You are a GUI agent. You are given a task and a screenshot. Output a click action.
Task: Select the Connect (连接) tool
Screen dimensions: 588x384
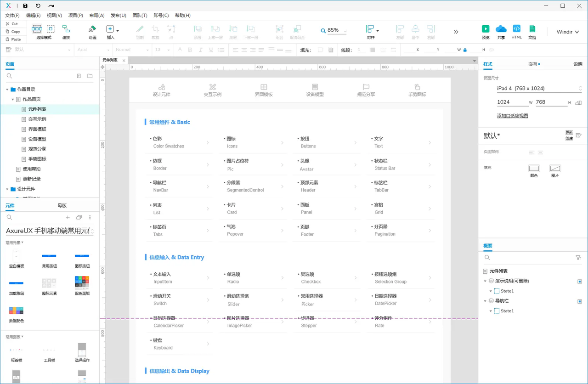[66, 29]
